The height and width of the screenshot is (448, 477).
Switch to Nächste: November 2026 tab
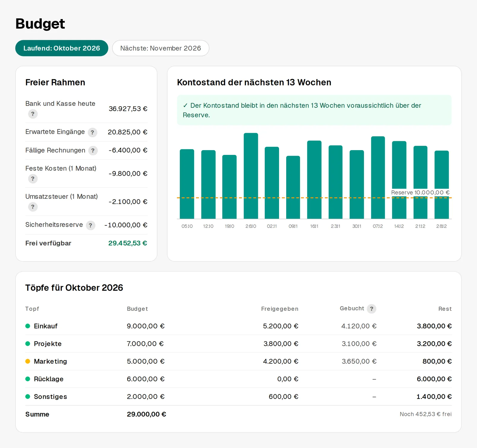click(161, 48)
